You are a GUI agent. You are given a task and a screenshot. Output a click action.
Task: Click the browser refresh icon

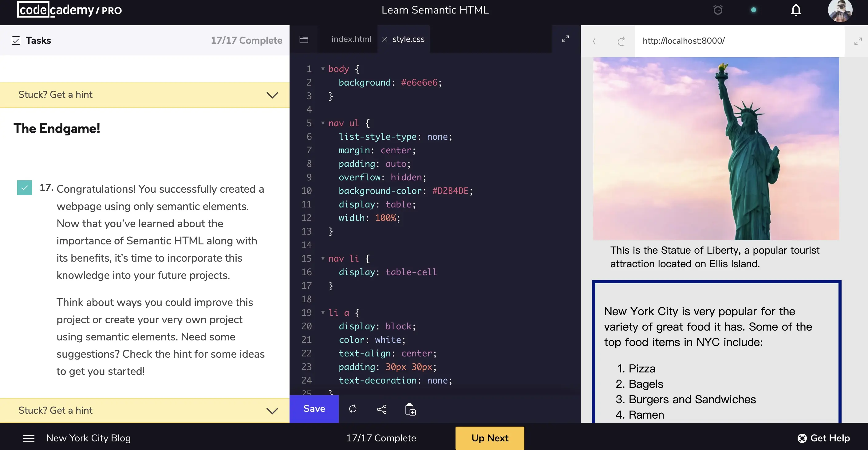tap(621, 41)
